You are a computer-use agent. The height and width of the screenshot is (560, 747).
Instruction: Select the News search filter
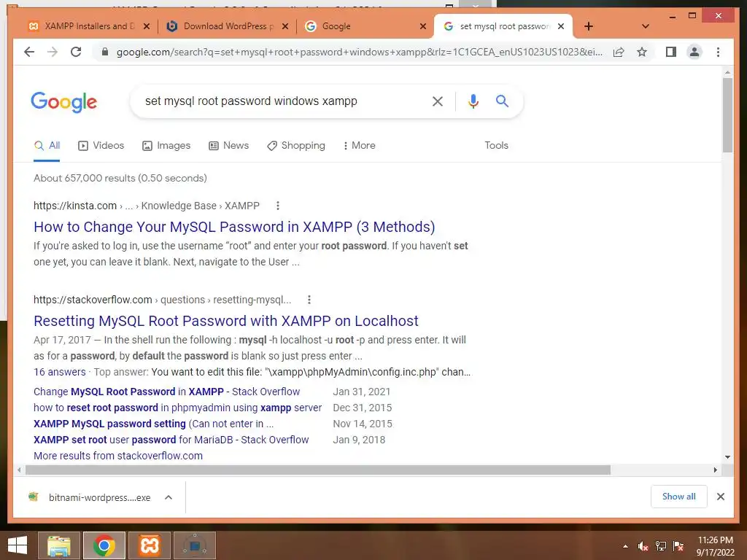pos(228,145)
